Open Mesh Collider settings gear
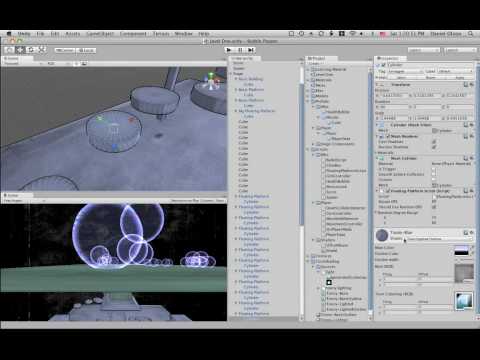 (471, 158)
